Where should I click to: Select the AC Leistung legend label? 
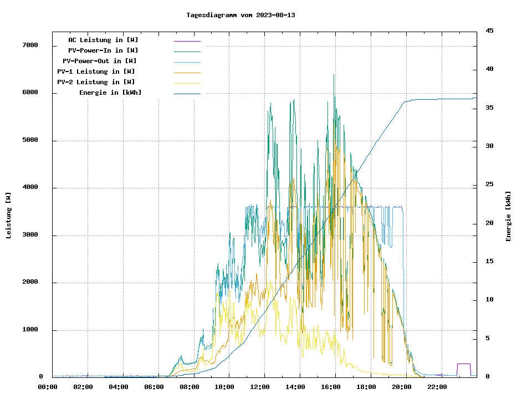103,40
